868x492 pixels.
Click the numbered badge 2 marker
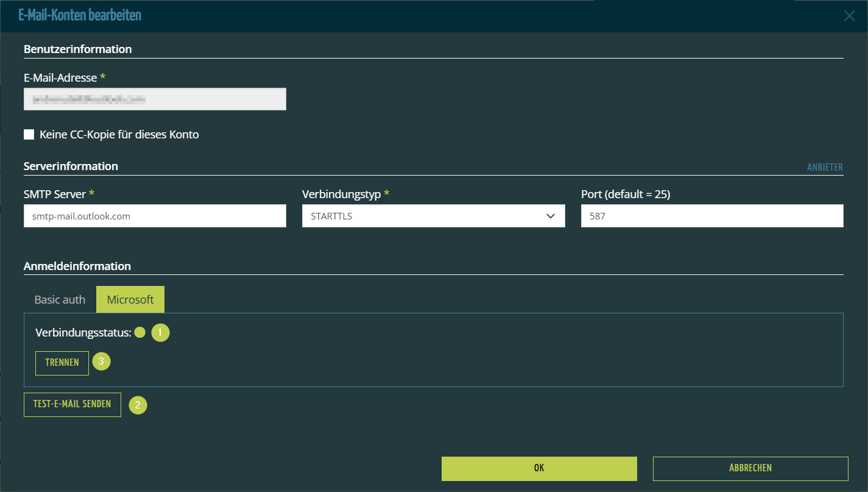(x=138, y=405)
